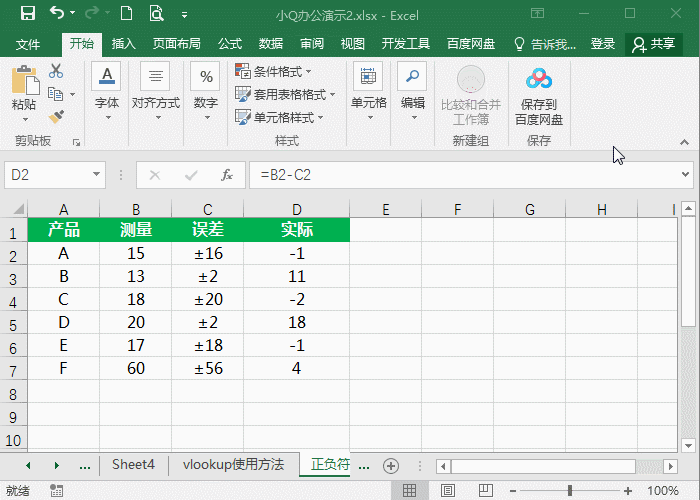The height and width of the screenshot is (500, 700).
Task: Click the zoom in plus button
Action: (628, 491)
